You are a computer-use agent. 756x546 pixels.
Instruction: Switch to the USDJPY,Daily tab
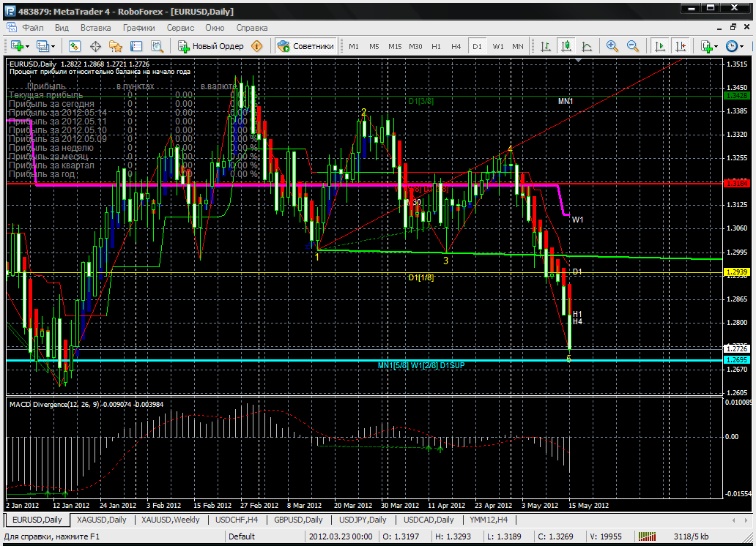point(363,520)
